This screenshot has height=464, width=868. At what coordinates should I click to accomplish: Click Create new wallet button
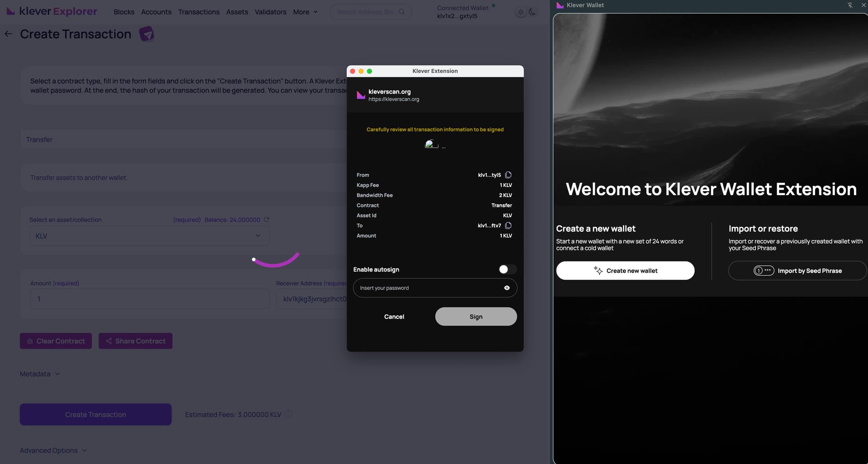(625, 271)
